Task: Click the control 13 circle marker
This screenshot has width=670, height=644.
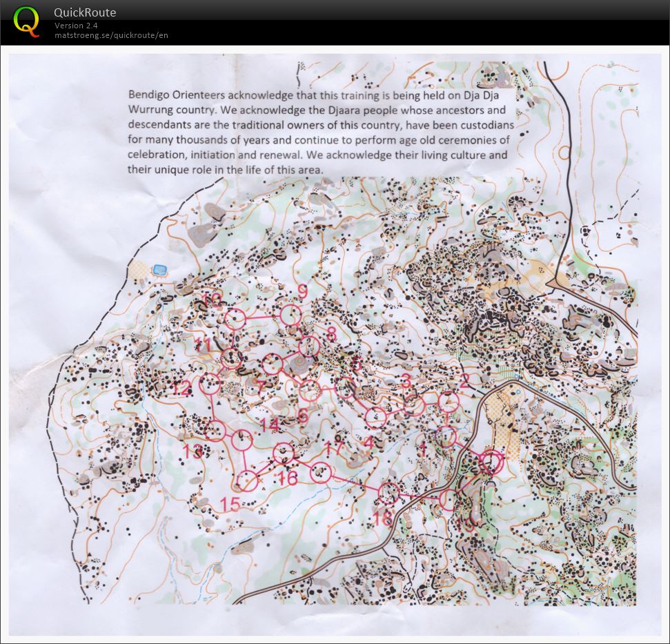Action: [x=216, y=431]
